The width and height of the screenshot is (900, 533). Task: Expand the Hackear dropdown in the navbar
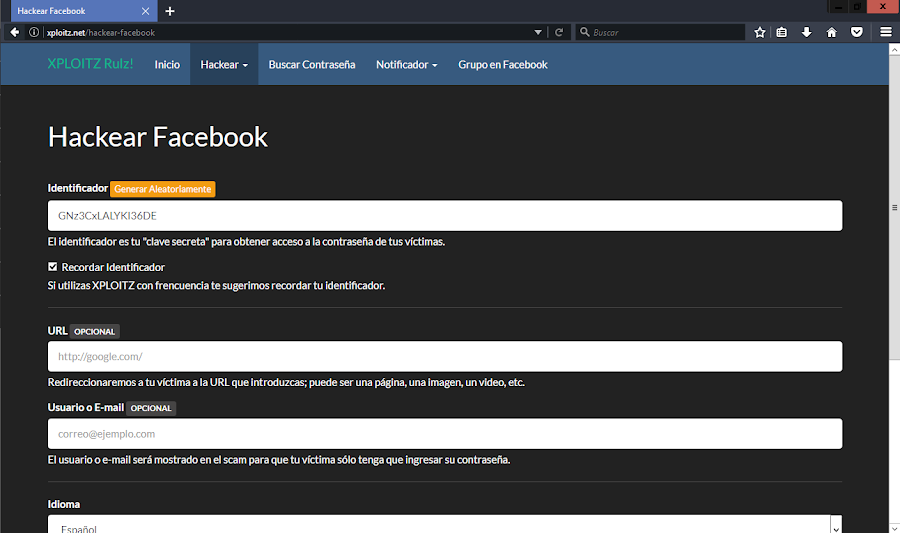coord(224,65)
